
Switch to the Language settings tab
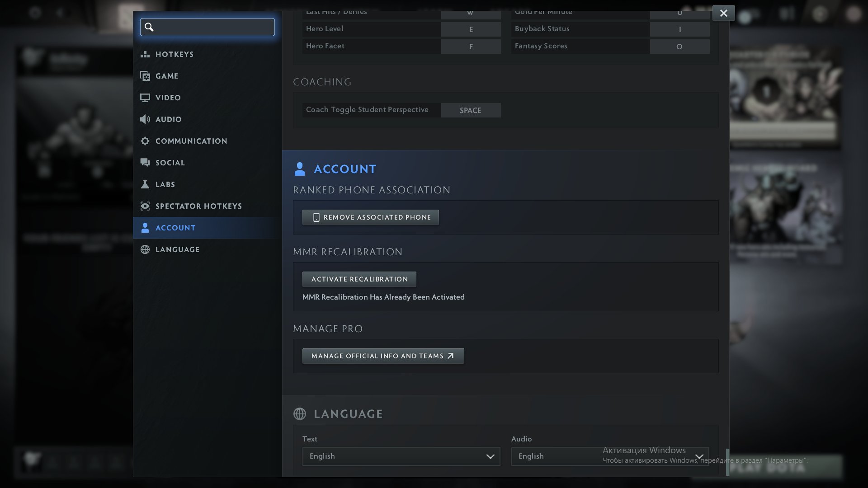click(x=177, y=249)
